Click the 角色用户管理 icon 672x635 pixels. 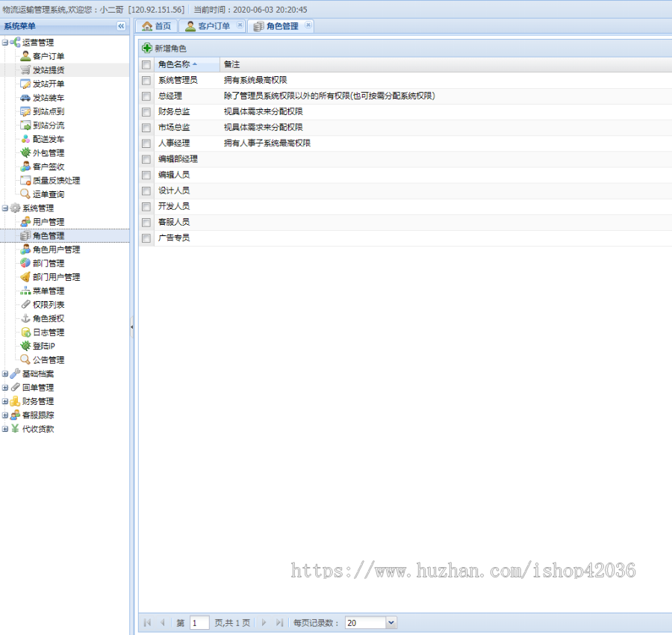point(25,249)
